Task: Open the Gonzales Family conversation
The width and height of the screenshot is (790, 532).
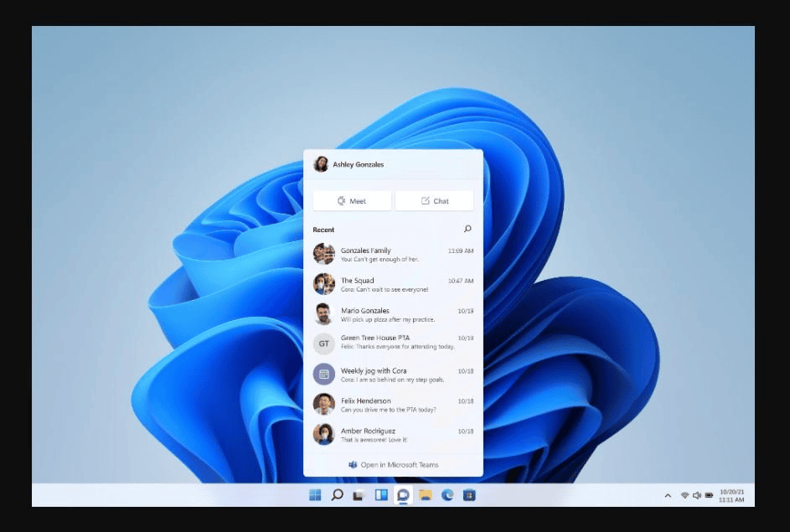Action: point(393,254)
